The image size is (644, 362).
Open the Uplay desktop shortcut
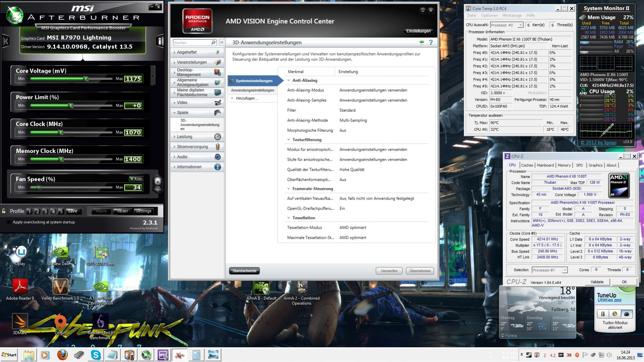(x=20, y=256)
